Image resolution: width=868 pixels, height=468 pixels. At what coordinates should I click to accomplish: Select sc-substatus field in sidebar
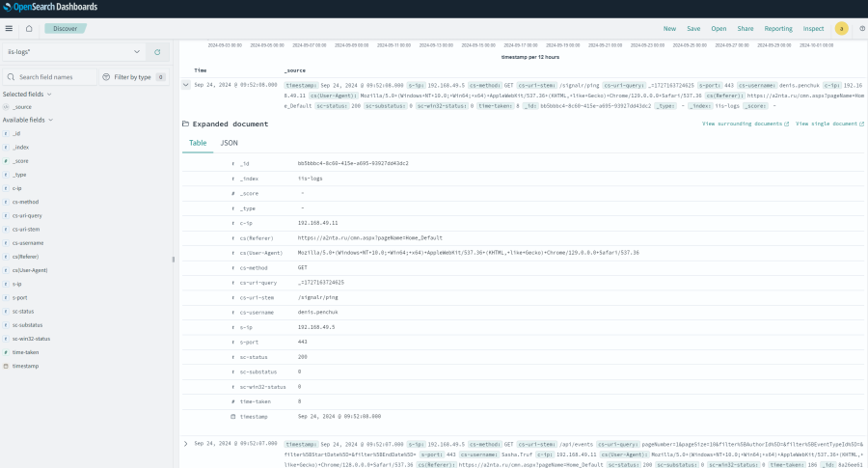[28, 325]
